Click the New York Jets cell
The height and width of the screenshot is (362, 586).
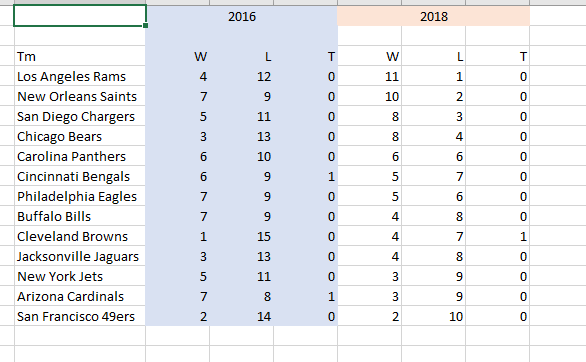(x=80, y=276)
